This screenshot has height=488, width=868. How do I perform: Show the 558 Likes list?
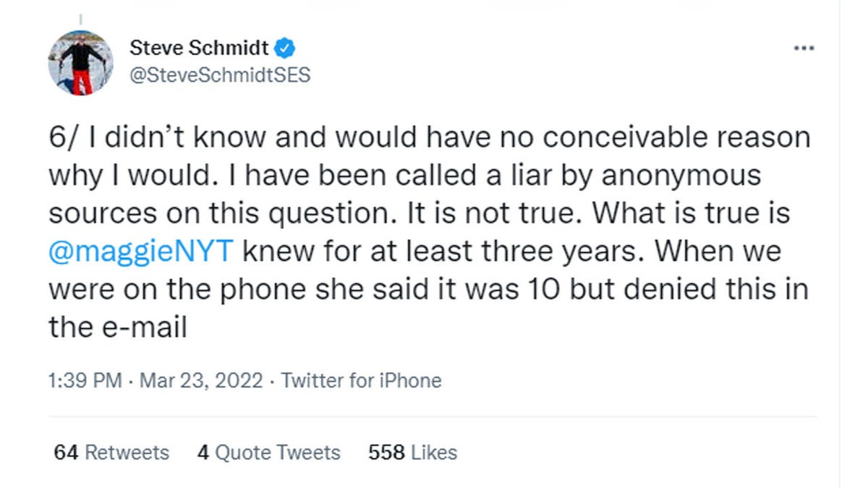pyautogui.click(x=412, y=453)
